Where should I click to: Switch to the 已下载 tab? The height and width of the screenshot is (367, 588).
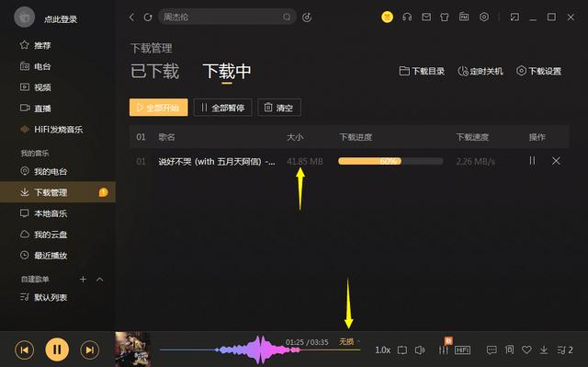coord(154,72)
